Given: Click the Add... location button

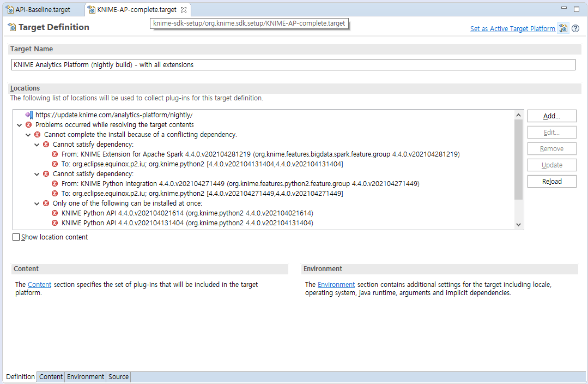Looking at the screenshot, I should coord(551,116).
